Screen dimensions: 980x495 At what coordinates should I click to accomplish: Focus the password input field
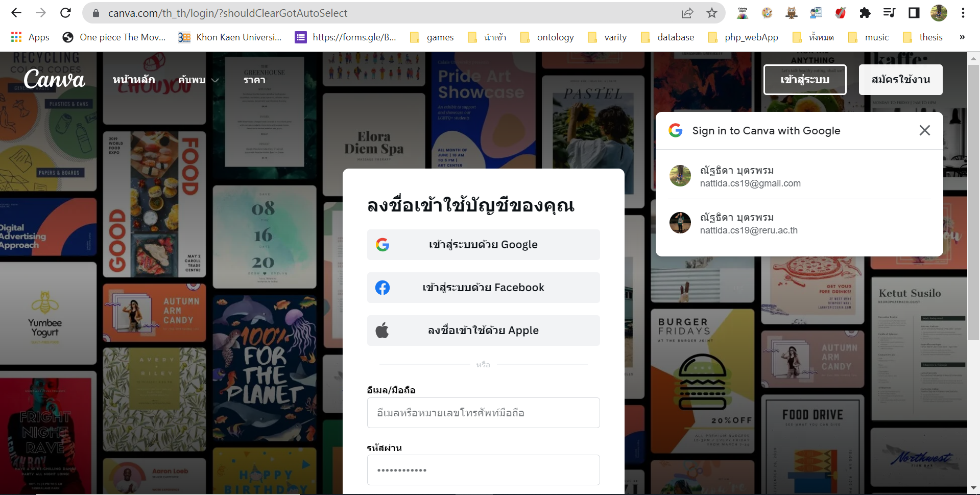(x=483, y=470)
